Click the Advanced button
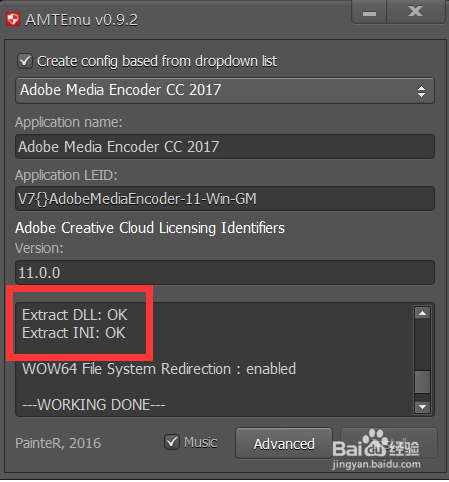This screenshot has width=449, height=482. pos(284,444)
